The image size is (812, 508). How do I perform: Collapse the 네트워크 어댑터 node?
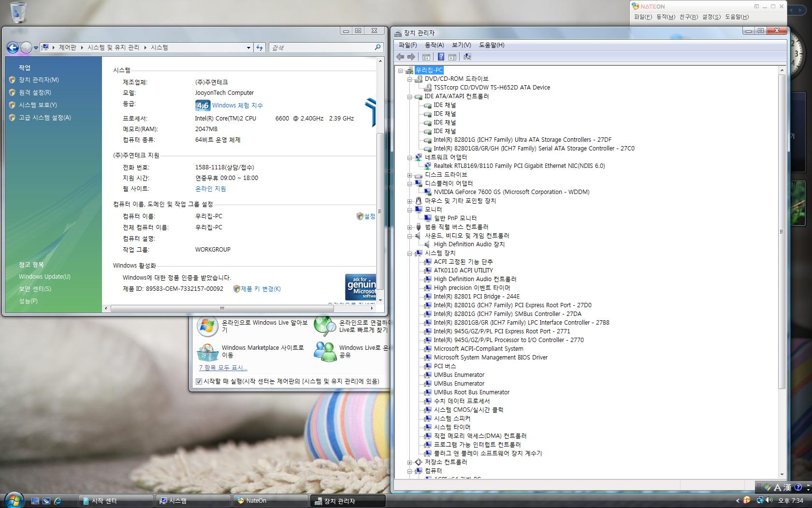[409, 158]
